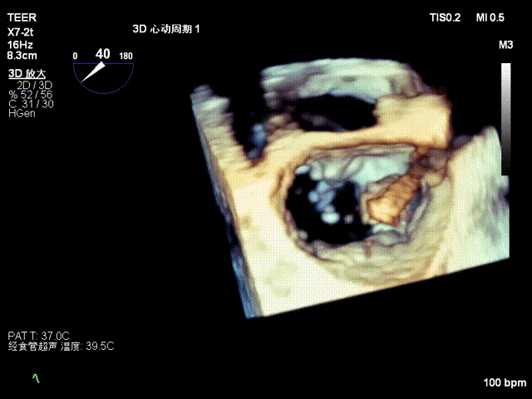Viewport: 532px width, 399px height.
Task: Click the M3 color map label
Action: (x=505, y=44)
